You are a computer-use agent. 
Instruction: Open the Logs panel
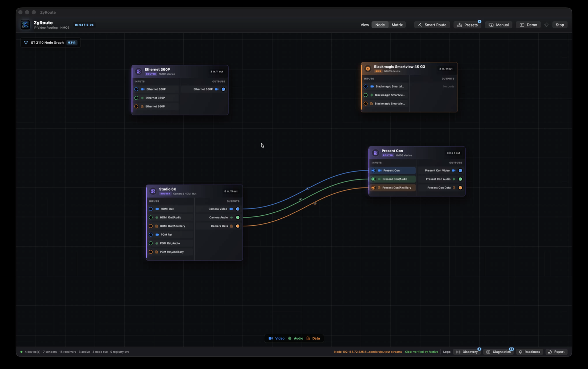[447, 352]
